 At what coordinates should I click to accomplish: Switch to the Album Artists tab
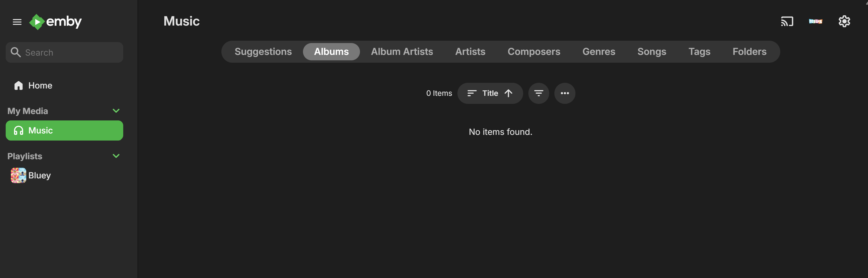click(x=402, y=52)
